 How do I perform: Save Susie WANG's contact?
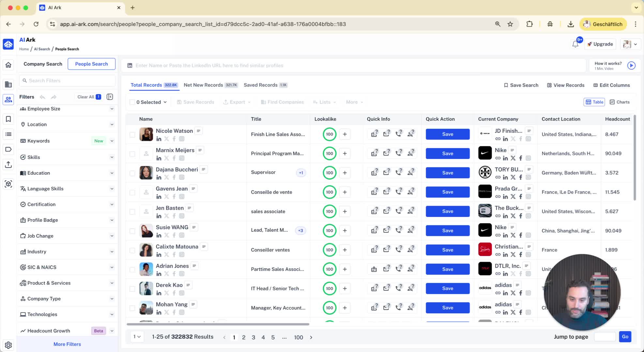(x=447, y=231)
